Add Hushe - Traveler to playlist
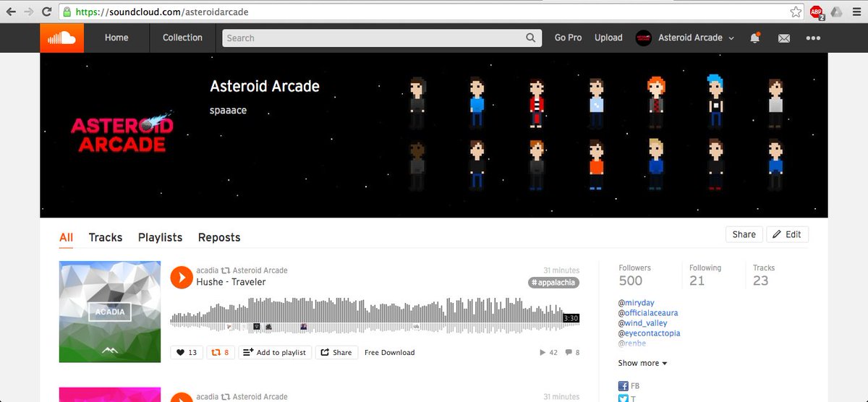 tap(275, 352)
